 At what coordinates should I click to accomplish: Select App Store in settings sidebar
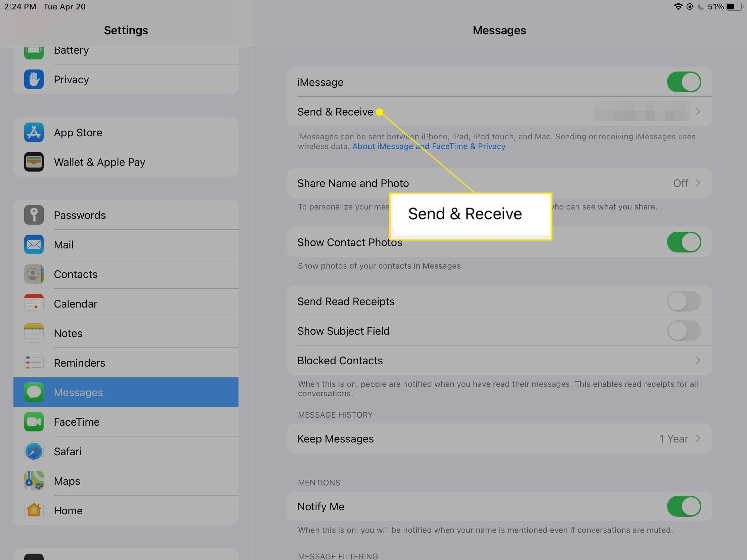(x=126, y=132)
